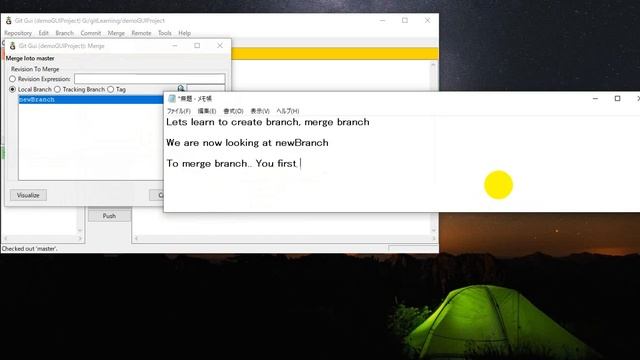Open the ファイル(F) menu in Notepad
Screen dimensions: 640x360
click(179, 111)
